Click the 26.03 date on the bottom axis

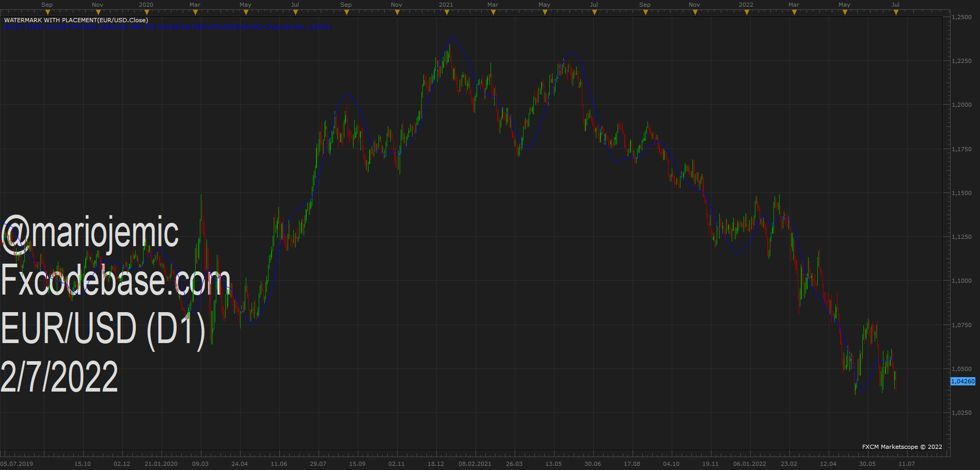(x=514, y=464)
